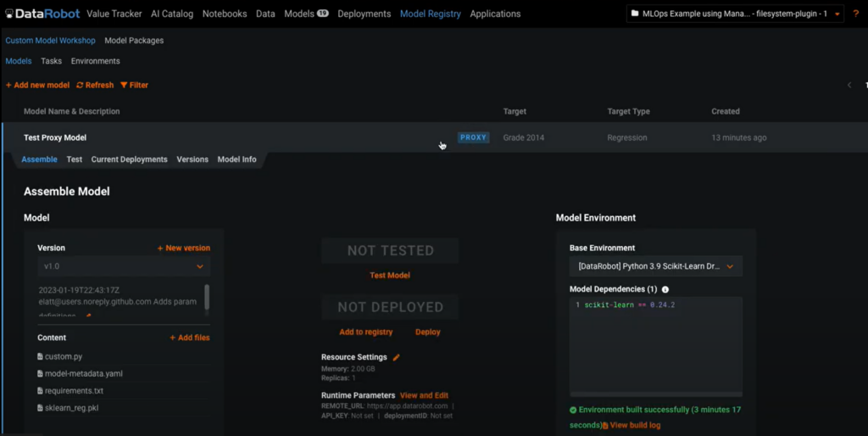This screenshot has width=868, height=436.
Task: Click the sklearn_reg.pkl file icon
Action: pyautogui.click(x=39, y=408)
